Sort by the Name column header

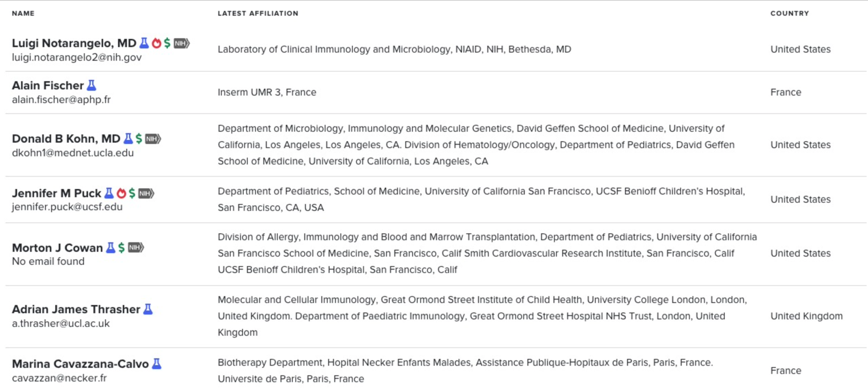coord(23,13)
